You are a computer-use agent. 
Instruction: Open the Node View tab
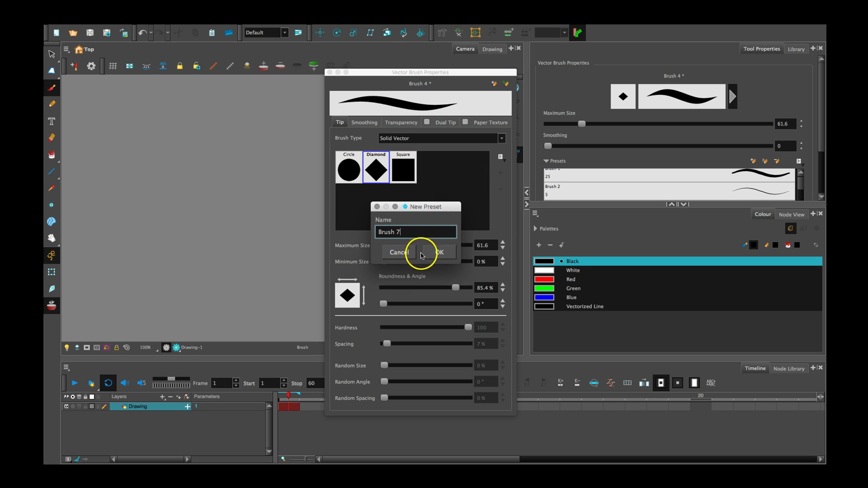tap(791, 214)
